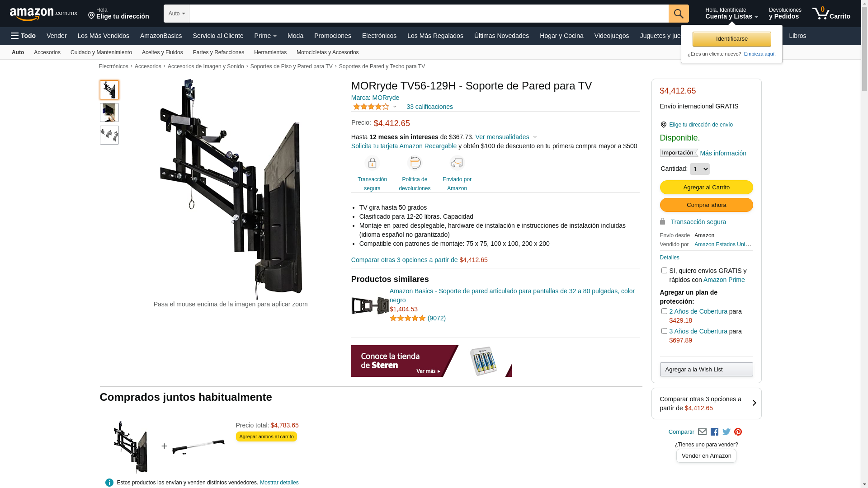Open the Cantidad quantity dropdown

click(700, 169)
